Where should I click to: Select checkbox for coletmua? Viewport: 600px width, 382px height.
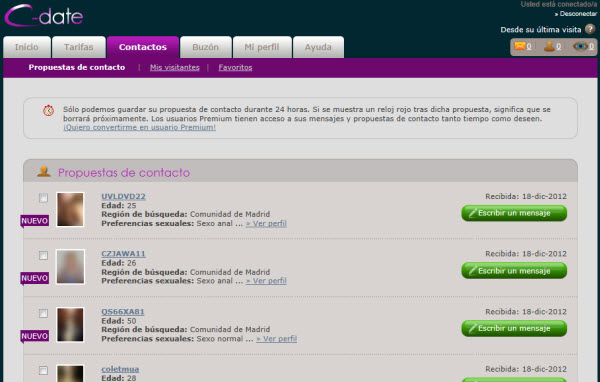pyautogui.click(x=43, y=371)
